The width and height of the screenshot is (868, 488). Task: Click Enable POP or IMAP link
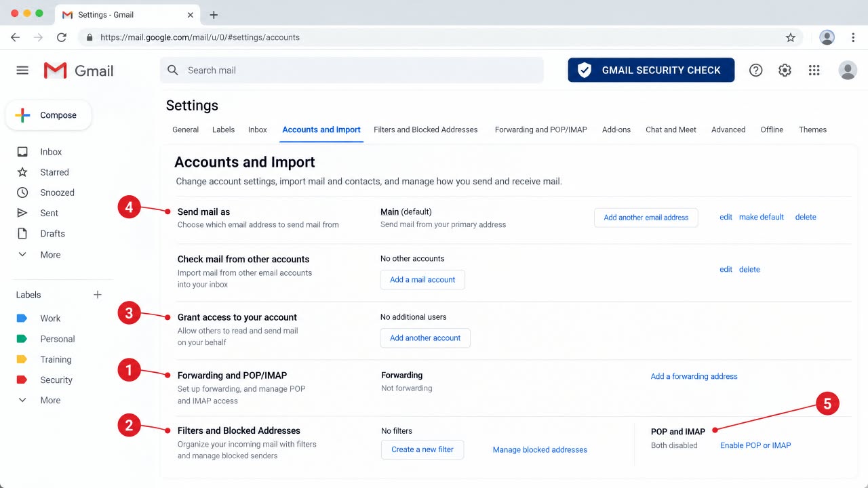pyautogui.click(x=755, y=445)
